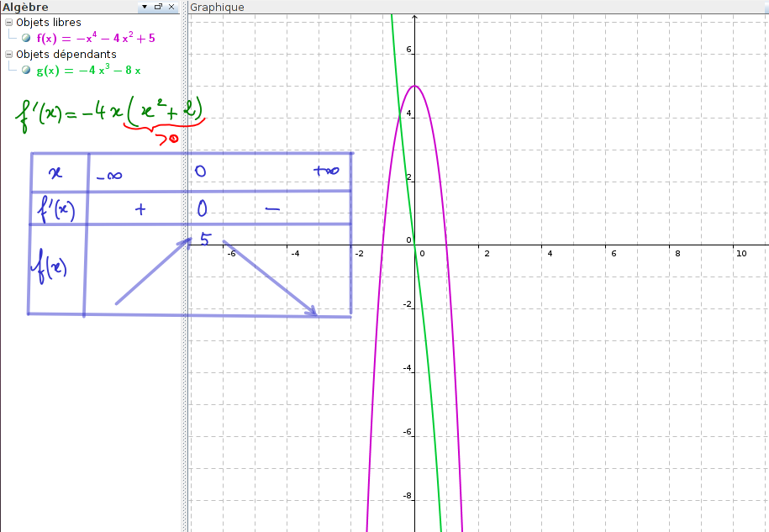Toggle visibility bullet of function g(x)
This screenshot has width=769, height=532.
(x=26, y=71)
